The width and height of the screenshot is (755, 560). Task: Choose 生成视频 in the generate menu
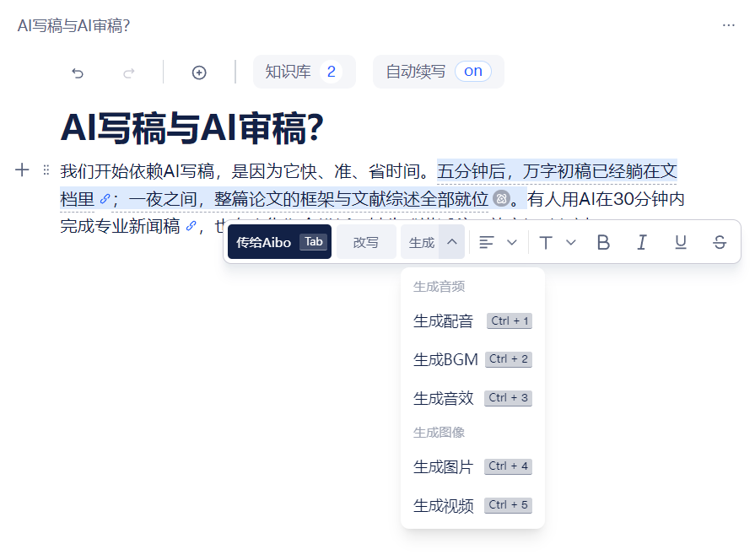[x=443, y=505]
